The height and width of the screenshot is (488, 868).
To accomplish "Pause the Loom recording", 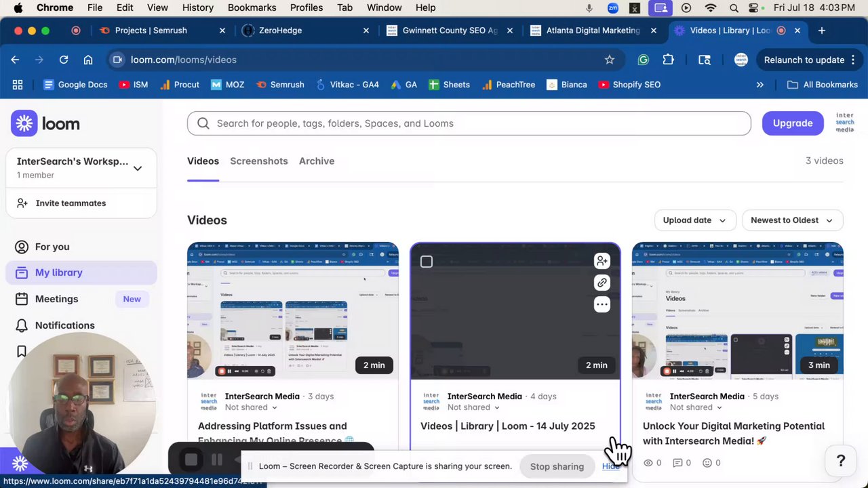I will (x=217, y=460).
